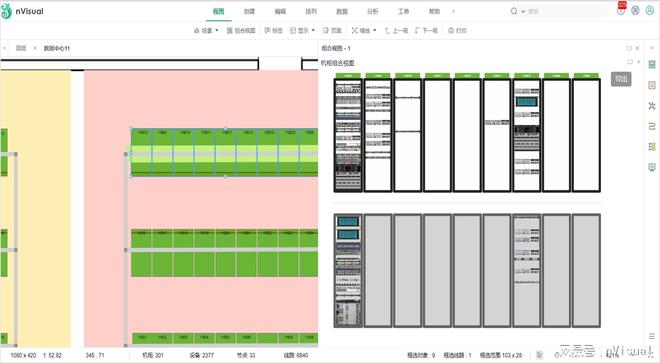This screenshot has height=363, width=660.
Task: Select the seventh rack in lower gray row
Action: (x=527, y=271)
